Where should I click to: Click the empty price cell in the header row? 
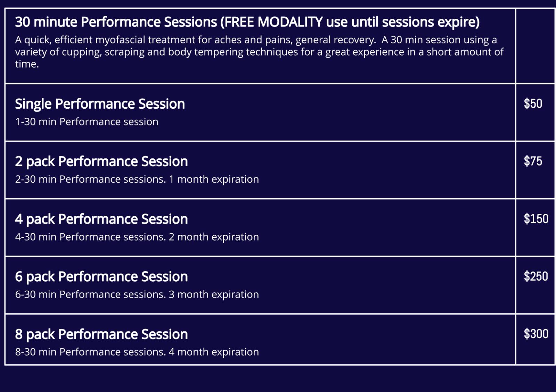535,46
